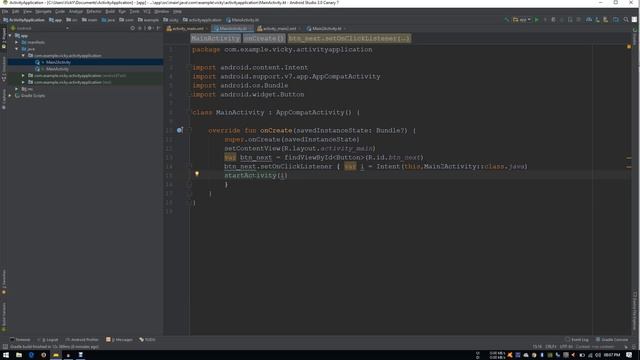
Task: Click the MainActivity breadcrumb above the code
Action: pos(216,38)
